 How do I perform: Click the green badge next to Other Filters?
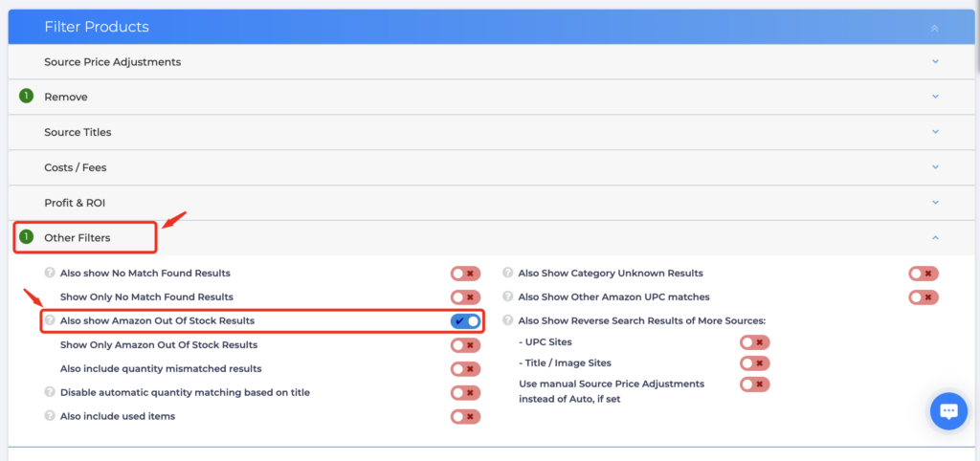26,237
